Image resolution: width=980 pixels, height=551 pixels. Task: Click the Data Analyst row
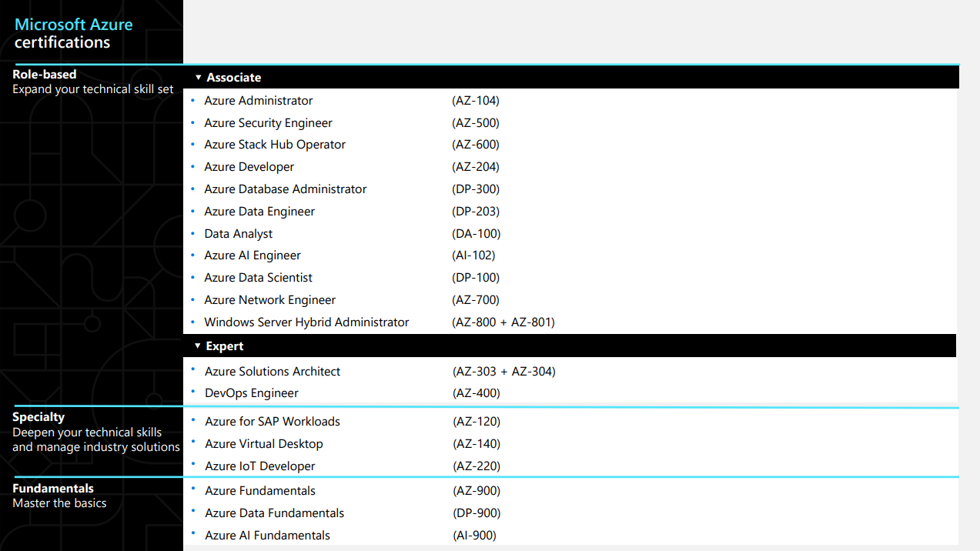pos(239,234)
